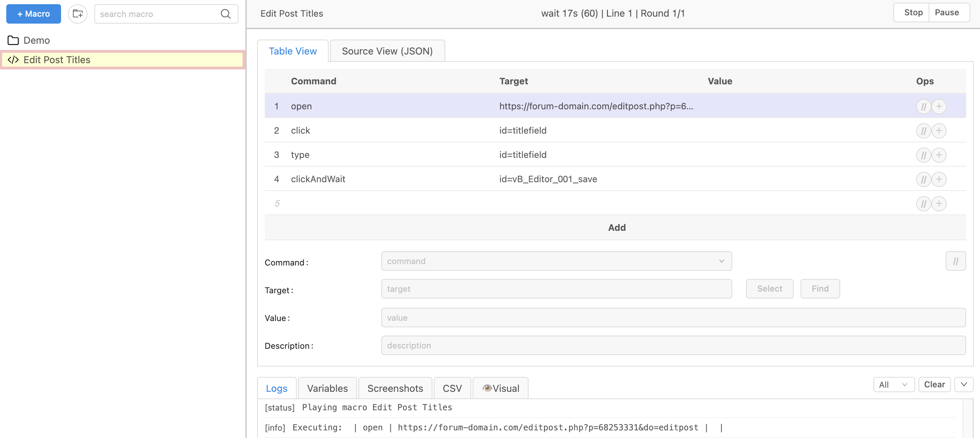Open the Screenshots tab
This screenshot has width=980, height=438.
click(x=395, y=388)
